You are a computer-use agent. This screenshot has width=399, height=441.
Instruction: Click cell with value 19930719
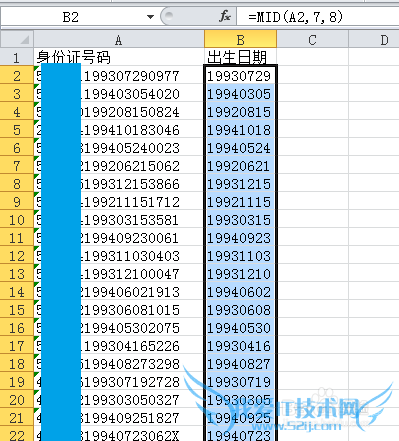[240, 381]
